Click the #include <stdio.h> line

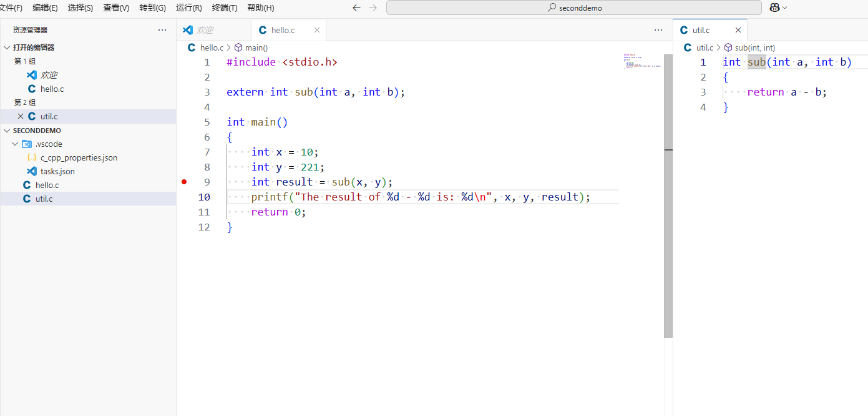[x=282, y=62]
